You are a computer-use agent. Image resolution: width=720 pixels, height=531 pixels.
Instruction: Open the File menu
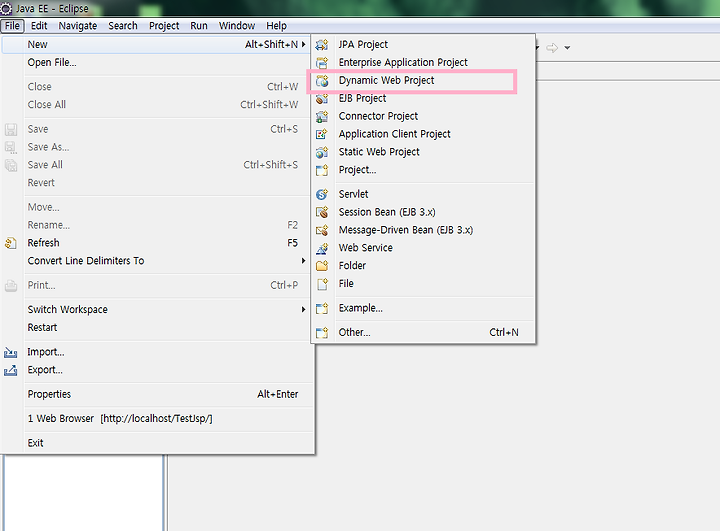(x=12, y=26)
